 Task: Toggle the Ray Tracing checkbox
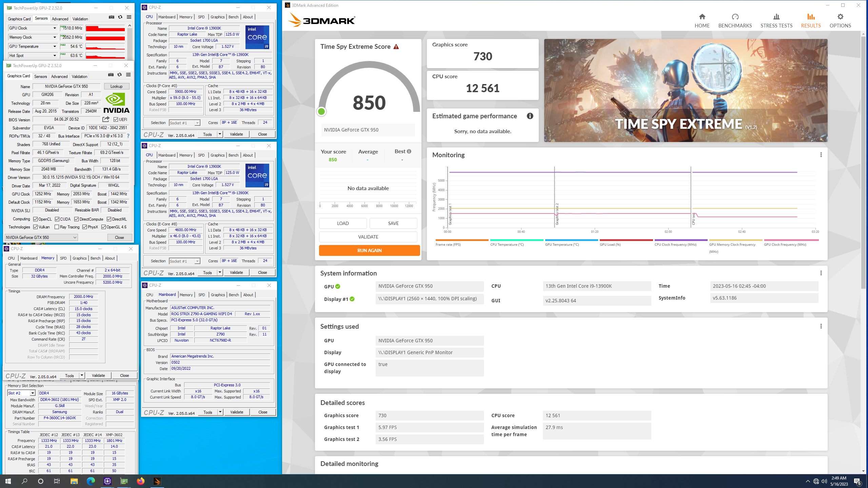click(57, 227)
